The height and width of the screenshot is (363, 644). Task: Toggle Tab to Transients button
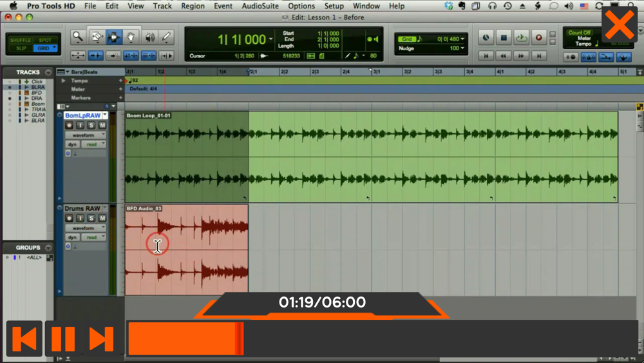click(96, 55)
